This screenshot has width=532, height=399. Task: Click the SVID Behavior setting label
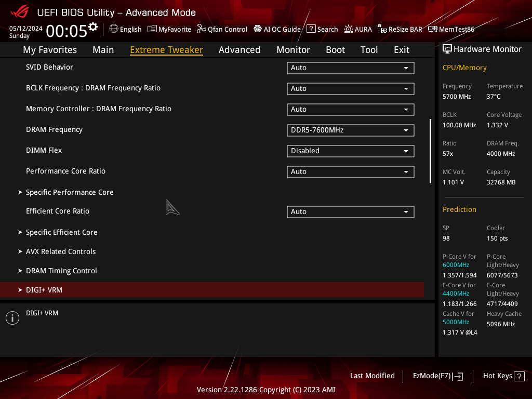(x=49, y=67)
